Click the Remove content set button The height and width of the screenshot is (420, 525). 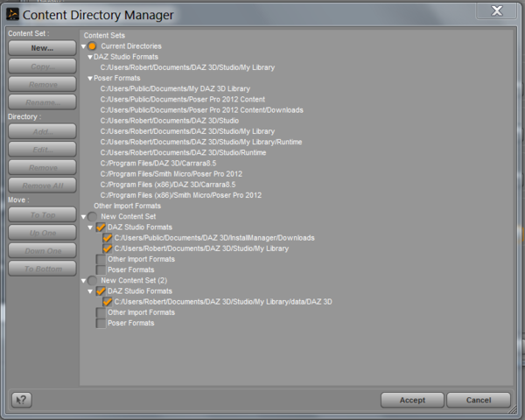tap(42, 84)
